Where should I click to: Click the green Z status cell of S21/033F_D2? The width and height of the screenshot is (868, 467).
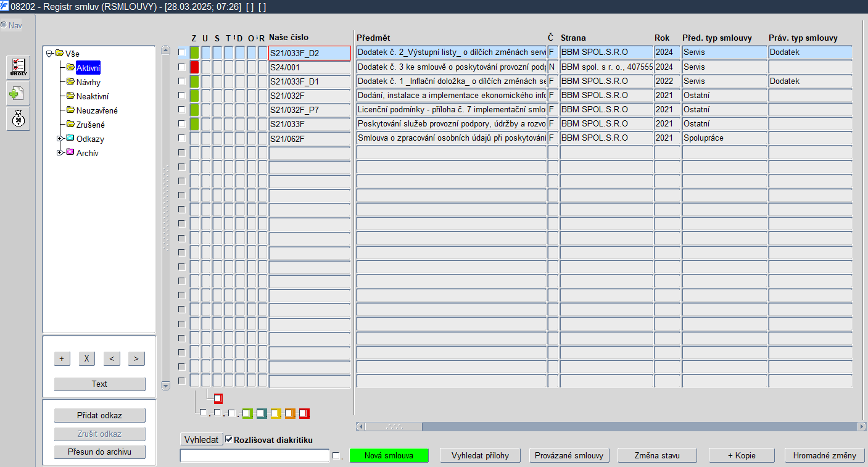pyautogui.click(x=194, y=52)
